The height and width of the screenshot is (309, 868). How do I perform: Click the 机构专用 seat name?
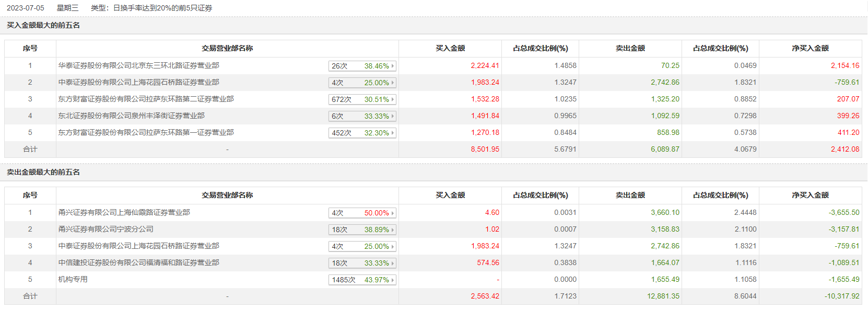(x=73, y=279)
